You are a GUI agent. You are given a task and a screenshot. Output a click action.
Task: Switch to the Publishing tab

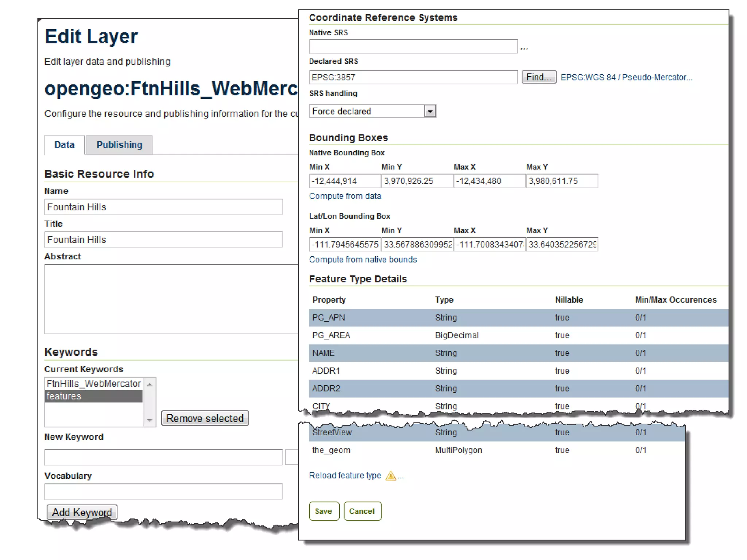[x=119, y=145]
